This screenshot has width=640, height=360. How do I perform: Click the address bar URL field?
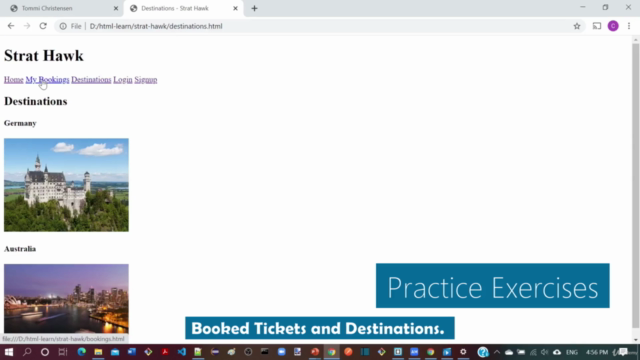pos(156,26)
